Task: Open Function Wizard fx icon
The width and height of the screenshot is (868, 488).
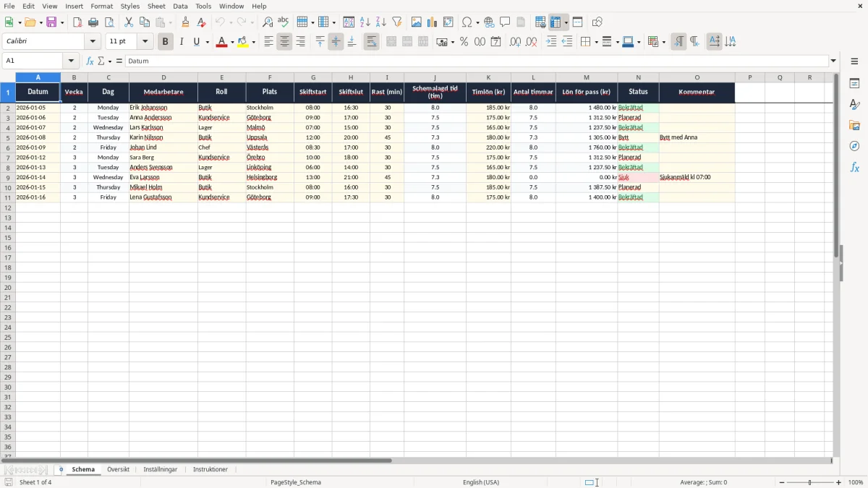Action: [90, 61]
